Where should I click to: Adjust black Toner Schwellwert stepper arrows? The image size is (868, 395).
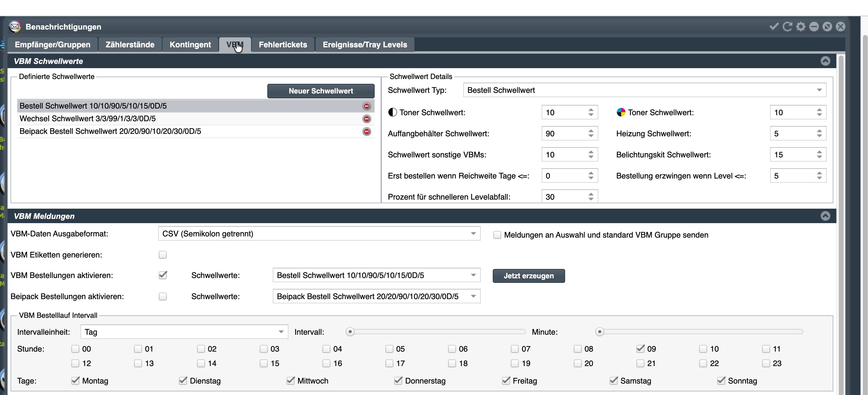(x=591, y=112)
